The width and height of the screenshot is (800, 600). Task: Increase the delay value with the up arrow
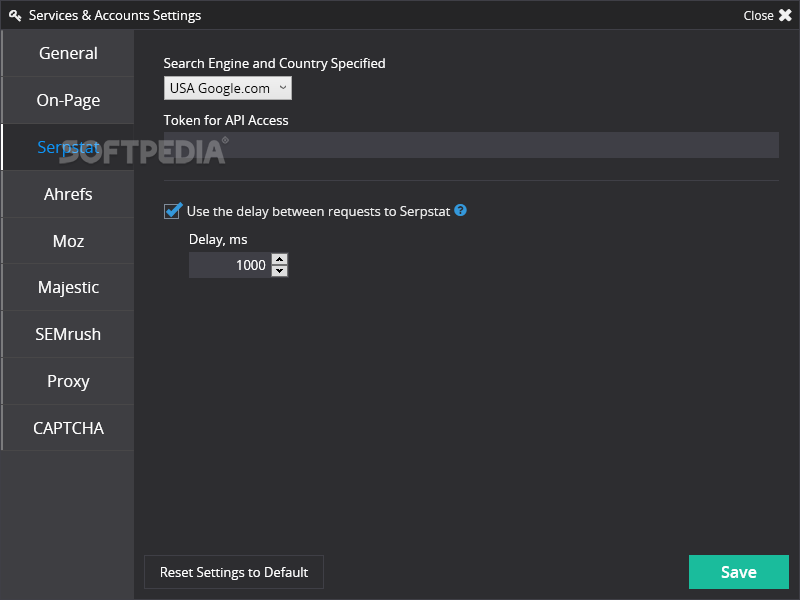tap(279, 259)
